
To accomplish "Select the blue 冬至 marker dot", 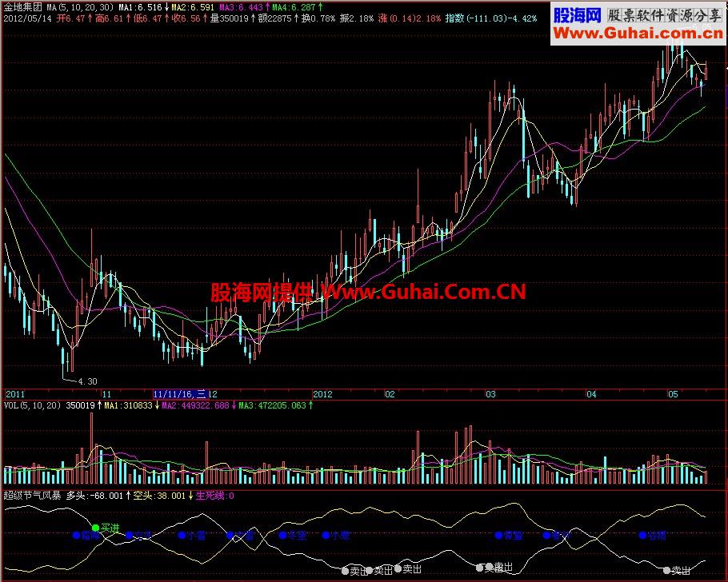I will (x=282, y=535).
